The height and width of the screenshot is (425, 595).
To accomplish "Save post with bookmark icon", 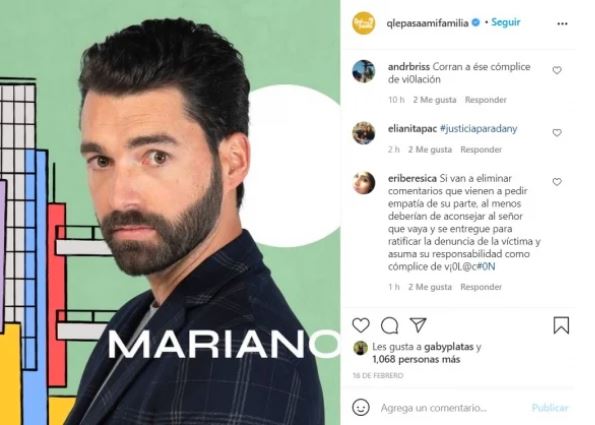I will tap(561, 325).
